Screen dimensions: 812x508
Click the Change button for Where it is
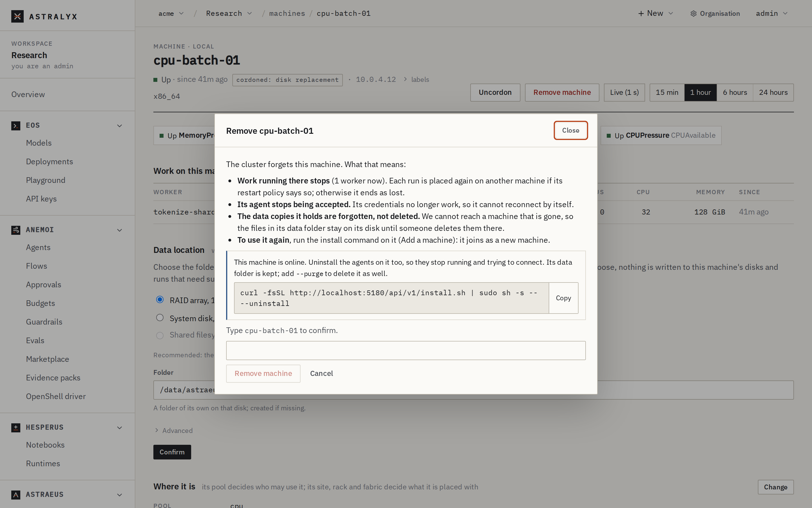point(775,487)
